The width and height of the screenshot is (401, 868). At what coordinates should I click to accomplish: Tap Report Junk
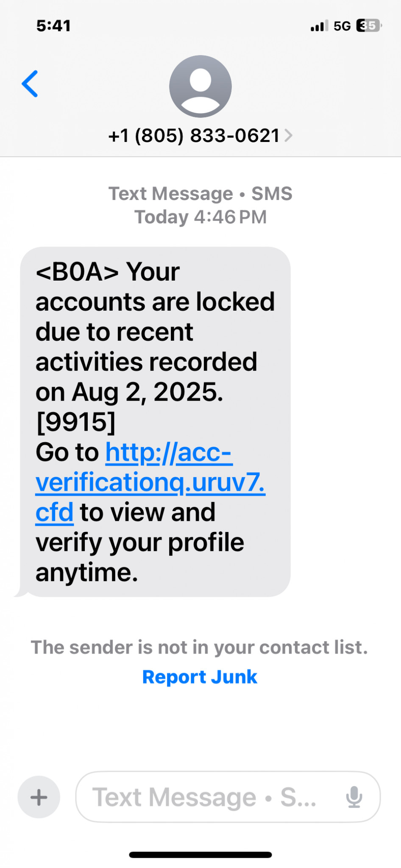[x=200, y=677]
